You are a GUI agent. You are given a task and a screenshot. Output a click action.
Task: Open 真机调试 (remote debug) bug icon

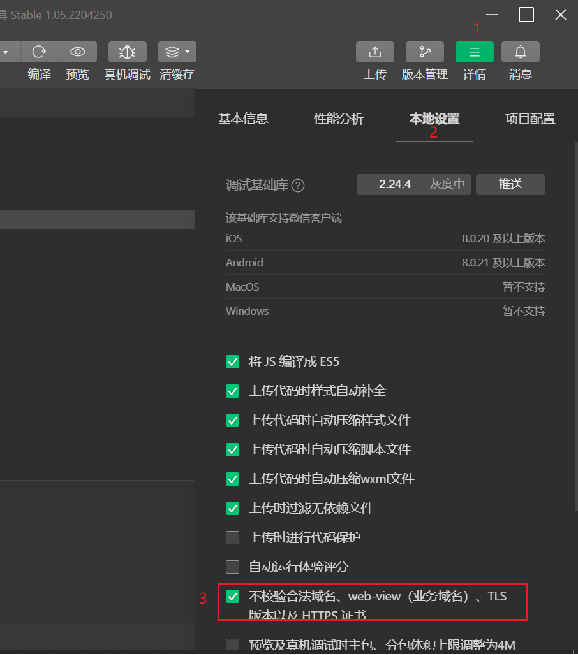tap(127, 52)
